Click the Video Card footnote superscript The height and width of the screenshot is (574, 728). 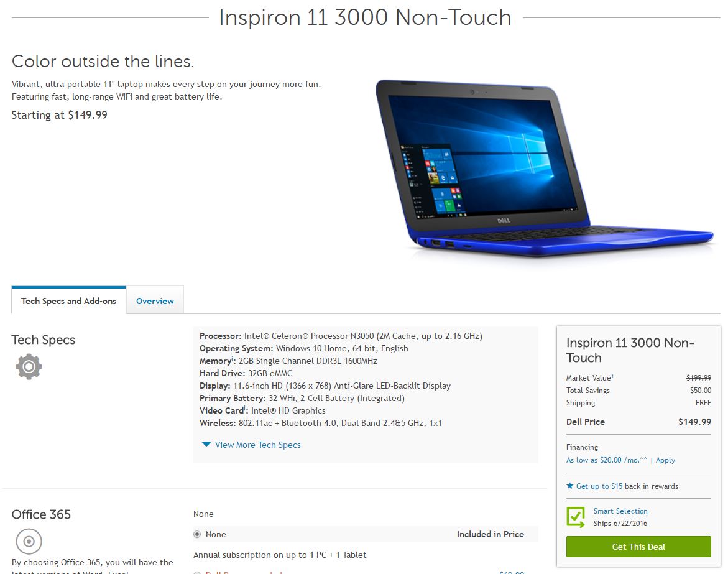coord(245,408)
